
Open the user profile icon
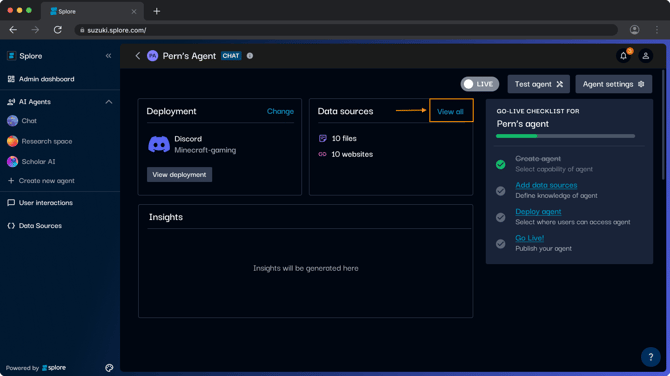(646, 56)
